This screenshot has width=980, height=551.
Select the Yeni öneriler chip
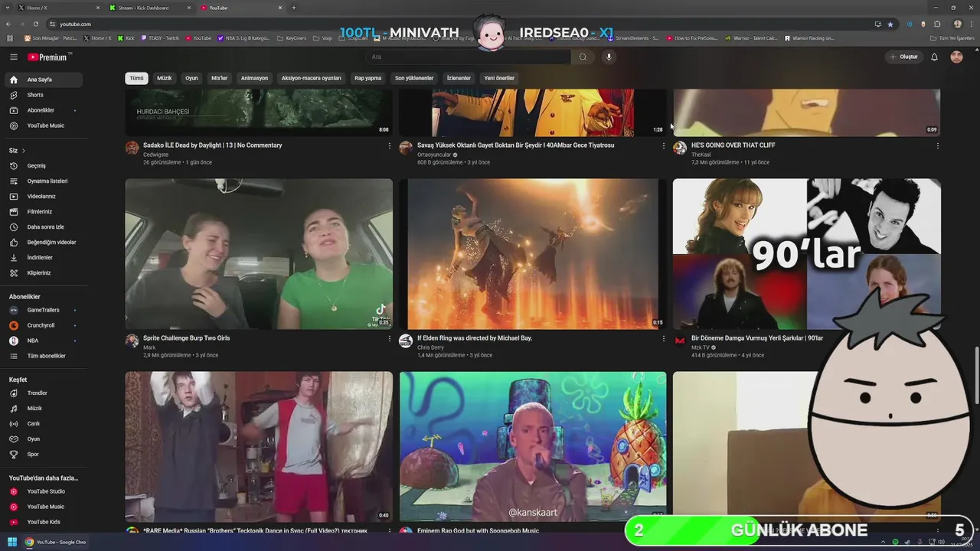tap(499, 78)
